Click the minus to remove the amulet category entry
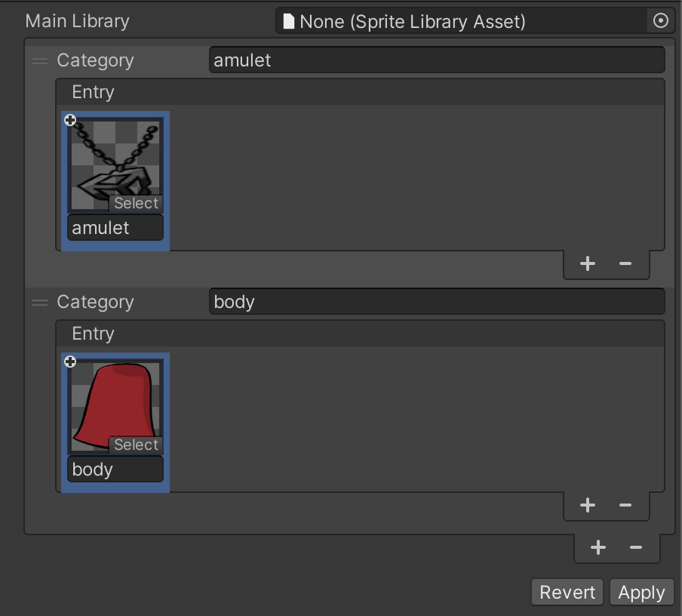The image size is (682, 616). [x=625, y=263]
